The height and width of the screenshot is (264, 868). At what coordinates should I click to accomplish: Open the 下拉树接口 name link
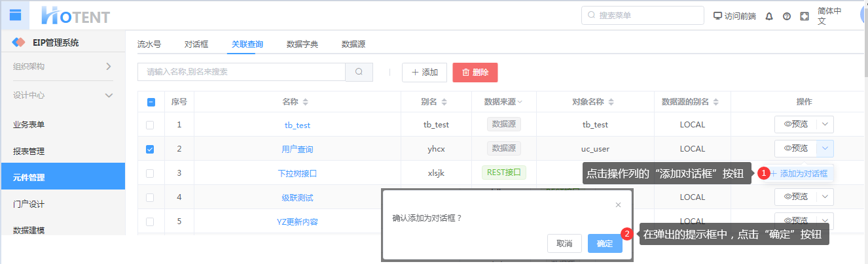(297, 173)
